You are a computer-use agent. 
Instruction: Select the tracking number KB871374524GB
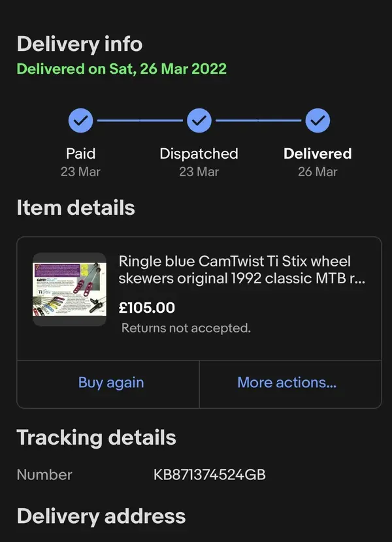point(209,475)
